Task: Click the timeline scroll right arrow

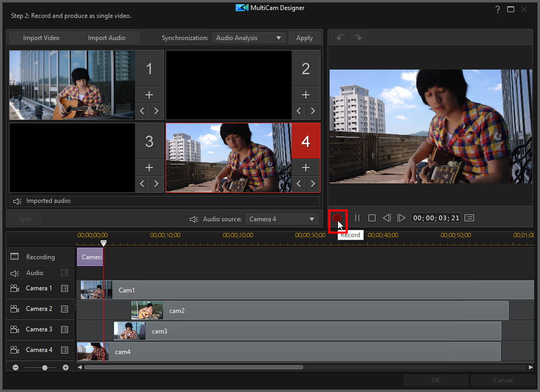Action: 531,367
